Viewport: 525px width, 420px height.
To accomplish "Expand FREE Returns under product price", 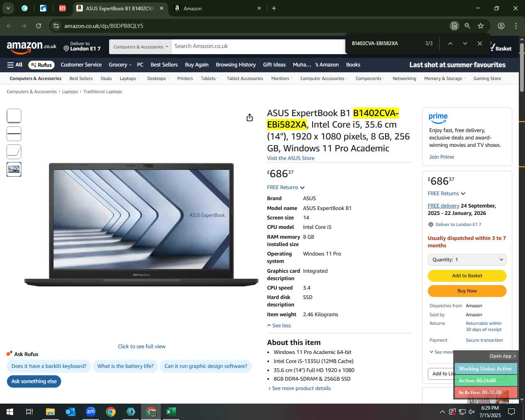I will click(x=286, y=187).
